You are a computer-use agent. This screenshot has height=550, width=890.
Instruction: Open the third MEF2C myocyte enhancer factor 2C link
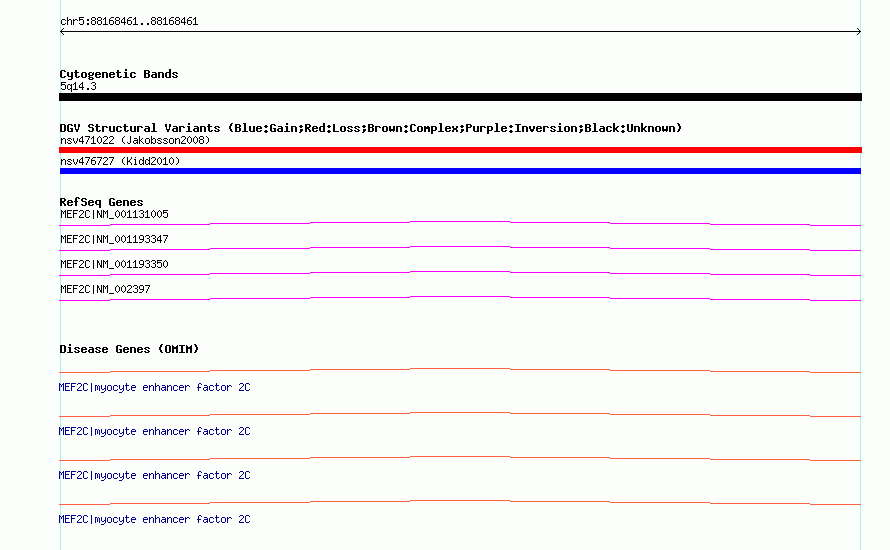[x=154, y=476]
